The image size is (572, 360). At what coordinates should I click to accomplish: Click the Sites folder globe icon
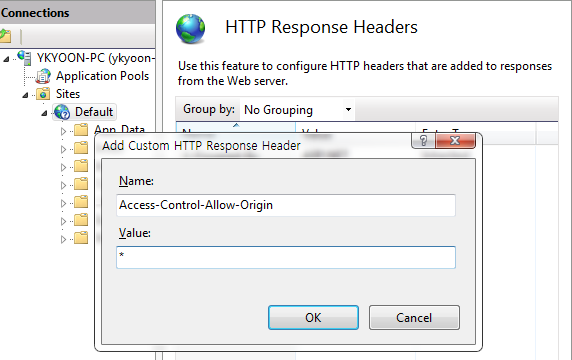(x=43, y=94)
